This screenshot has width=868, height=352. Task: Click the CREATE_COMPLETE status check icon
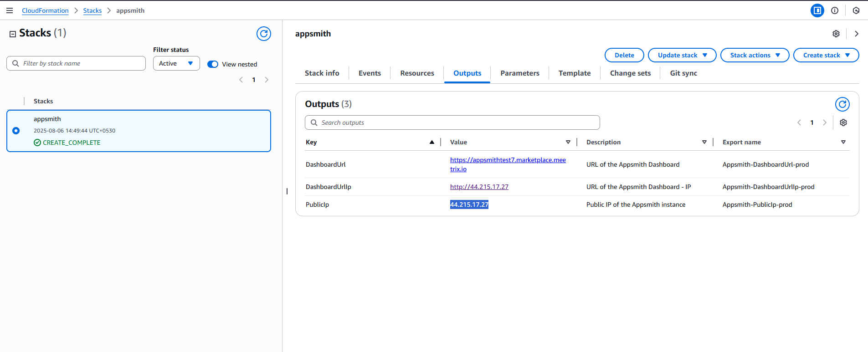[x=37, y=143]
